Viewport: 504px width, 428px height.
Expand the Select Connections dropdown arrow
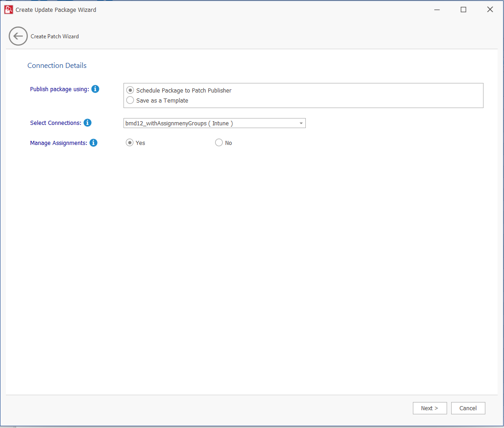tap(301, 124)
